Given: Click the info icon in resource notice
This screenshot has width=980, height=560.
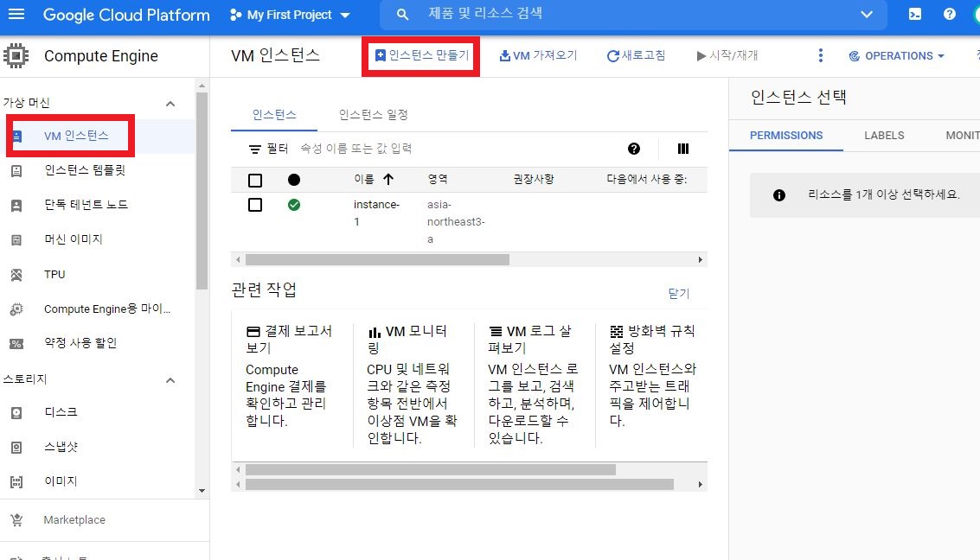Looking at the screenshot, I should (778, 195).
